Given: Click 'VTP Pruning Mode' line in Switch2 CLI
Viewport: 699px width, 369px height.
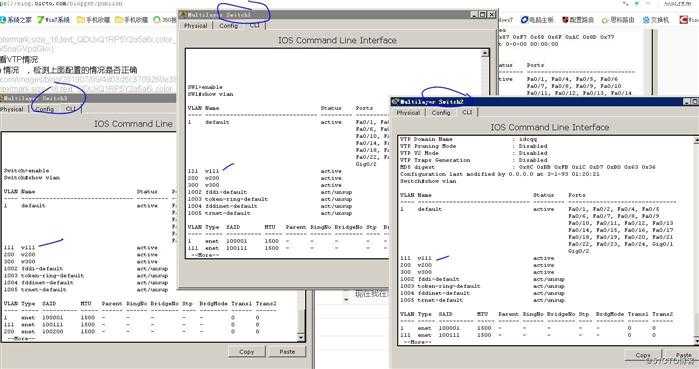Looking at the screenshot, I should tap(473, 146).
